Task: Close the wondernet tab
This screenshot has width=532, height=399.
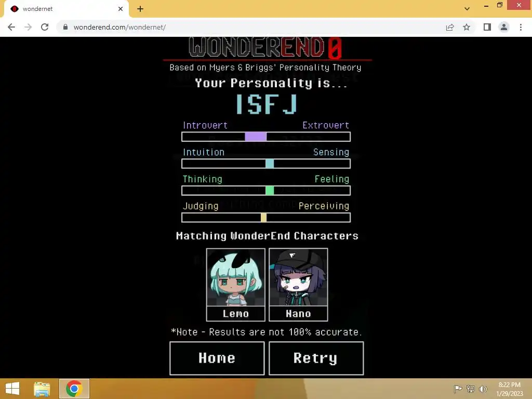Action: point(121,9)
